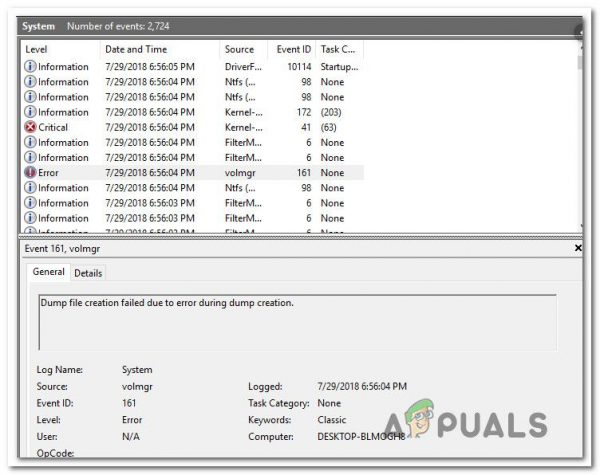The height and width of the screenshot is (475, 600).
Task: Click the Event ID '10114' cell
Action: (299, 67)
